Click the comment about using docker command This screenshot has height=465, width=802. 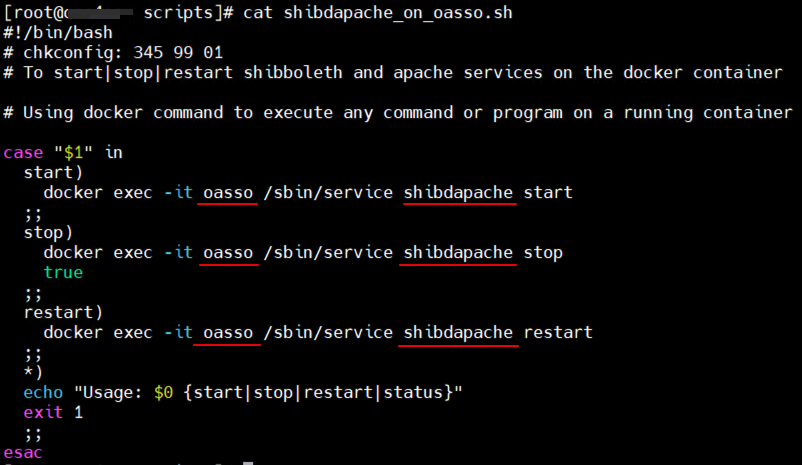click(x=397, y=112)
